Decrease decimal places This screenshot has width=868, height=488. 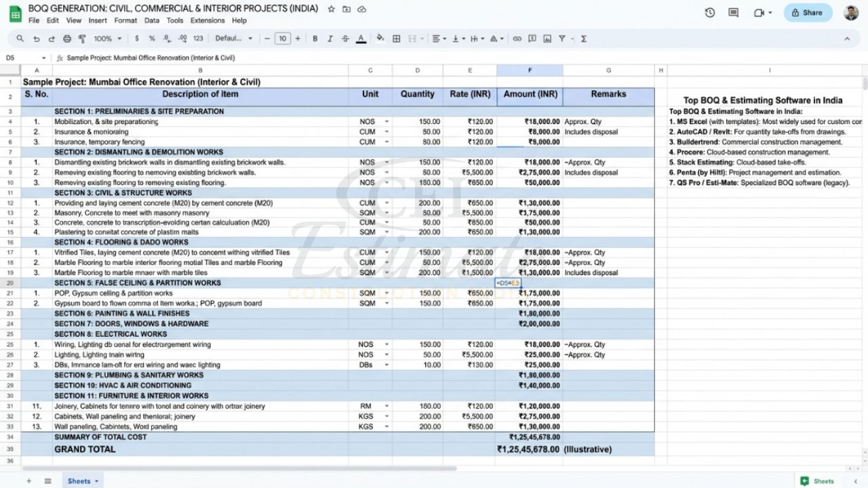click(x=167, y=39)
